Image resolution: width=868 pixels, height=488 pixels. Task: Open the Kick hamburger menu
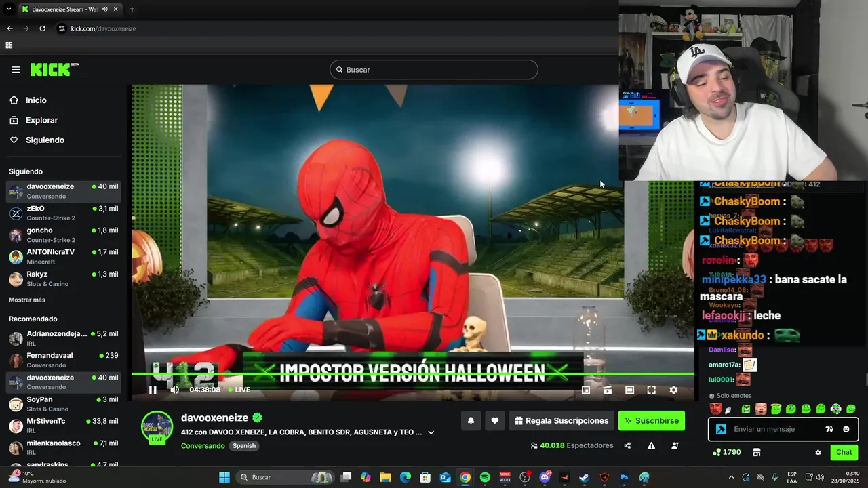(16, 70)
